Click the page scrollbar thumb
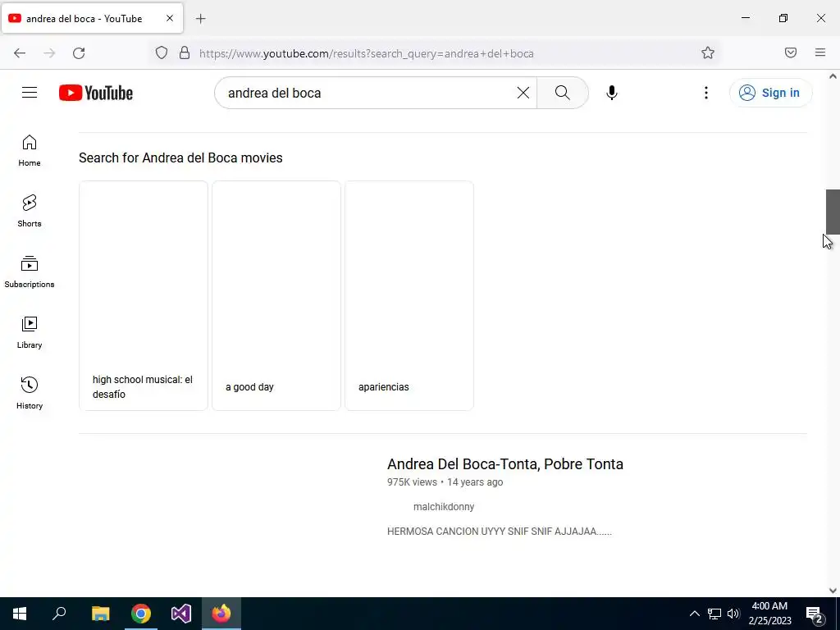This screenshot has height=630, width=840. [x=833, y=212]
